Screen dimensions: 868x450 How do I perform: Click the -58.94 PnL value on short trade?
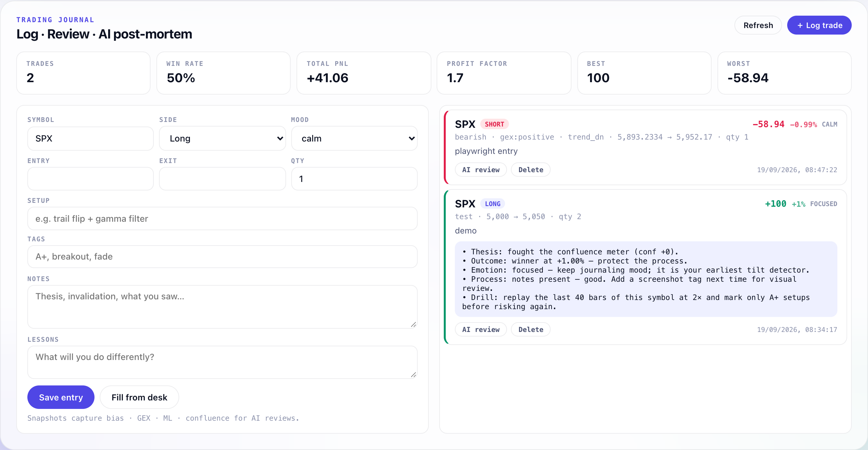tap(768, 124)
